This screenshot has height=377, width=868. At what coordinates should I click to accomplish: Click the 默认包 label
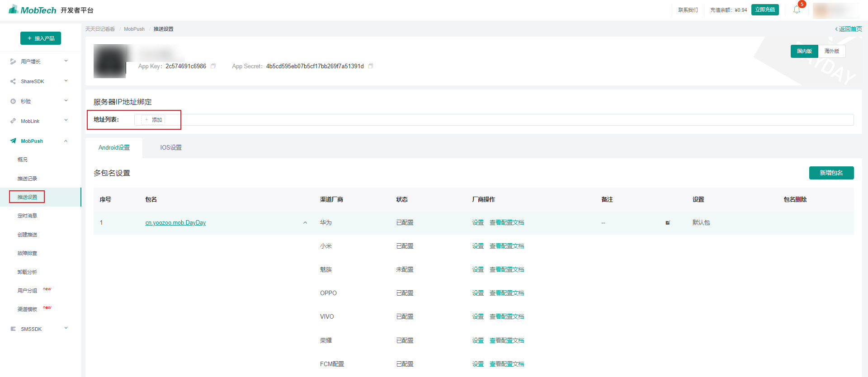[701, 222]
